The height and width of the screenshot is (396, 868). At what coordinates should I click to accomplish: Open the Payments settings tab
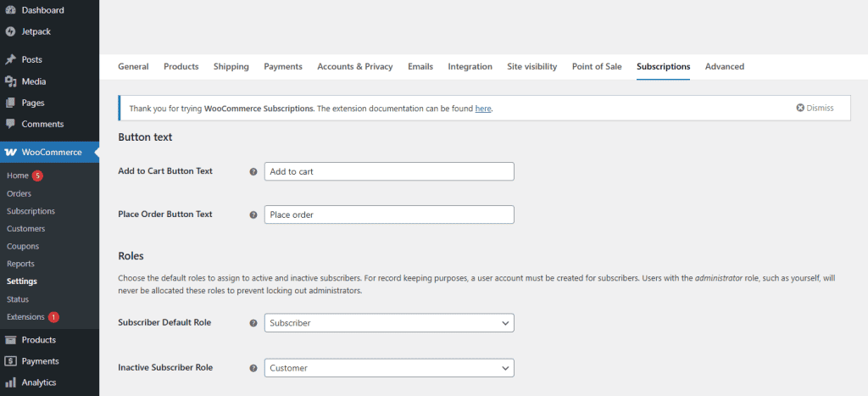coord(283,66)
